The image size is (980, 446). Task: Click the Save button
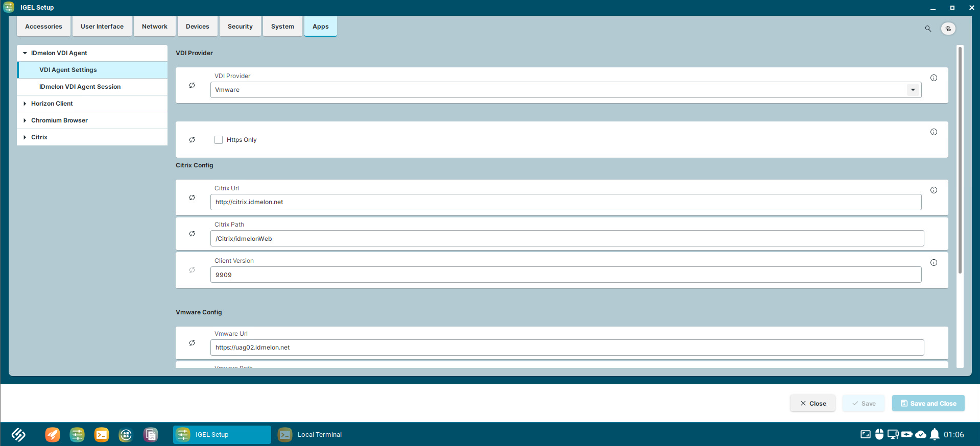pos(864,403)
